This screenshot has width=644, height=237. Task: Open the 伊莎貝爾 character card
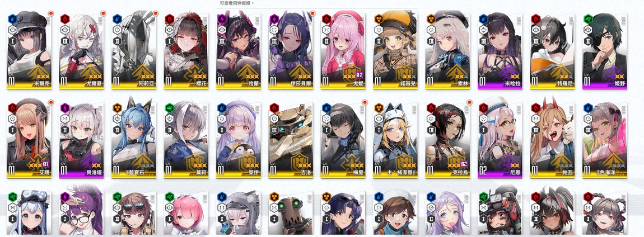[x=291, y=51]
